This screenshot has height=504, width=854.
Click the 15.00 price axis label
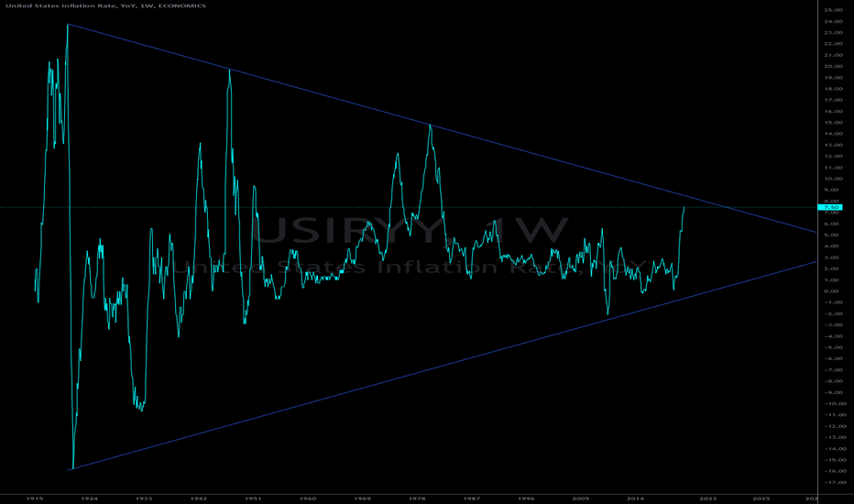834,123
